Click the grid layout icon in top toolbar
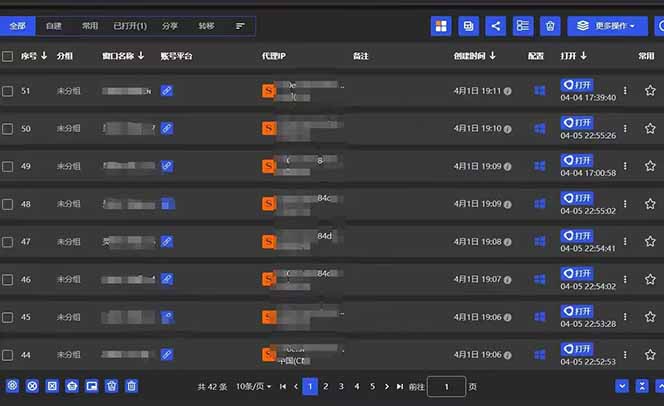Screen dimensions: 664x406 441,26
